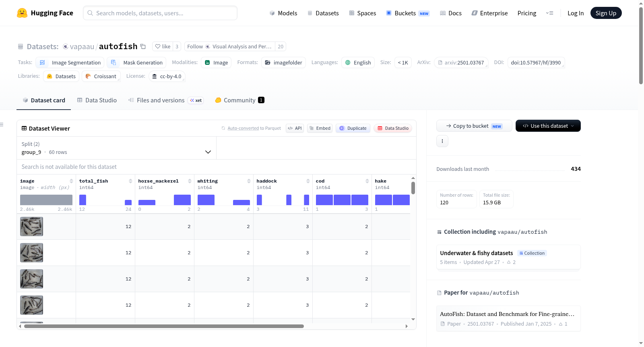Click the Croissant library tag
The image size is (644, 347).
pos(101,76)
